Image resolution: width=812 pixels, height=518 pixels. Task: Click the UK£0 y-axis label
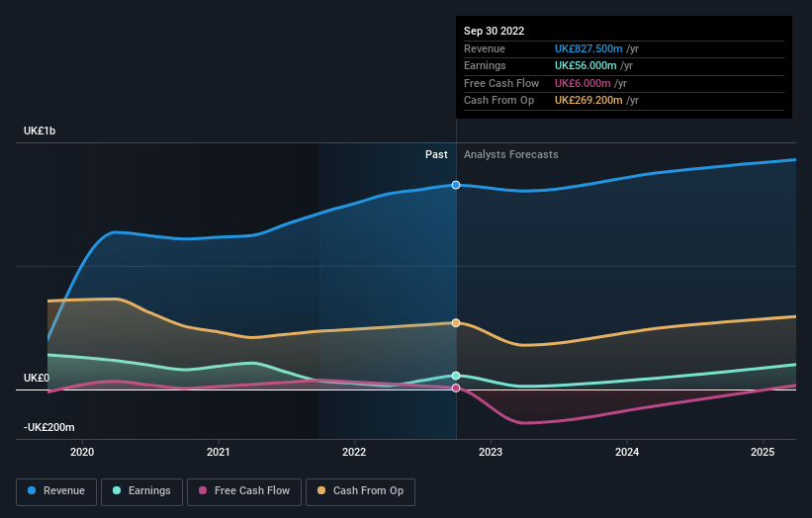point(37,378)
